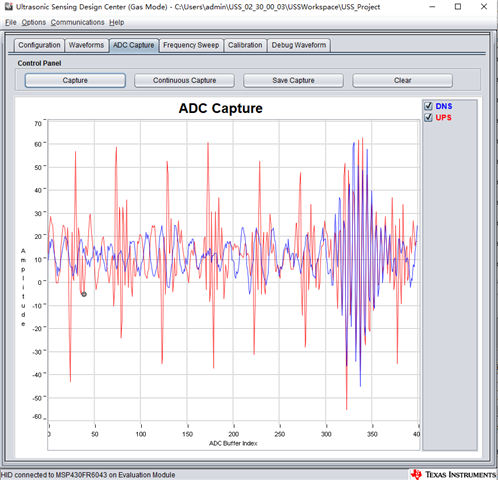Click the Control Panel heading

[39, 63]
